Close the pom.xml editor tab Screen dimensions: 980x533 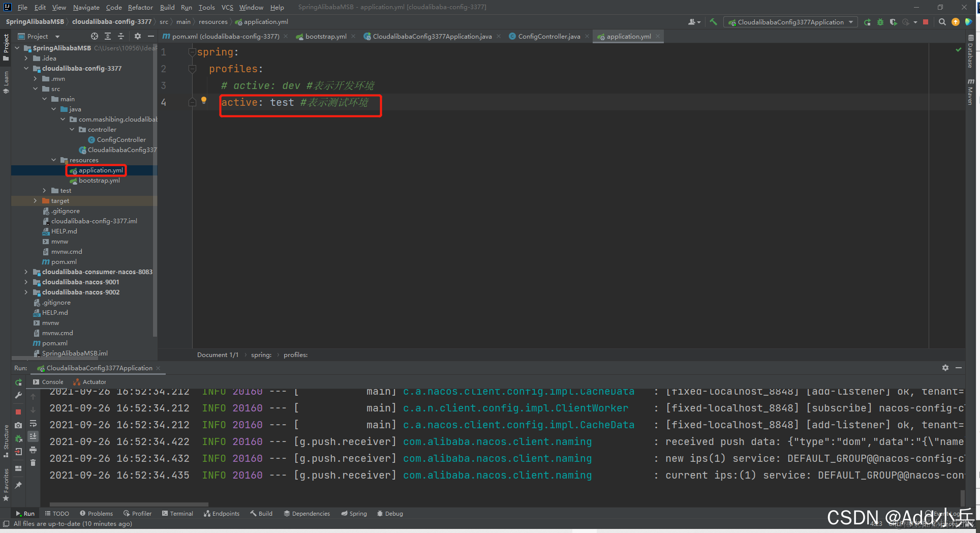click(x=286, y=37)
